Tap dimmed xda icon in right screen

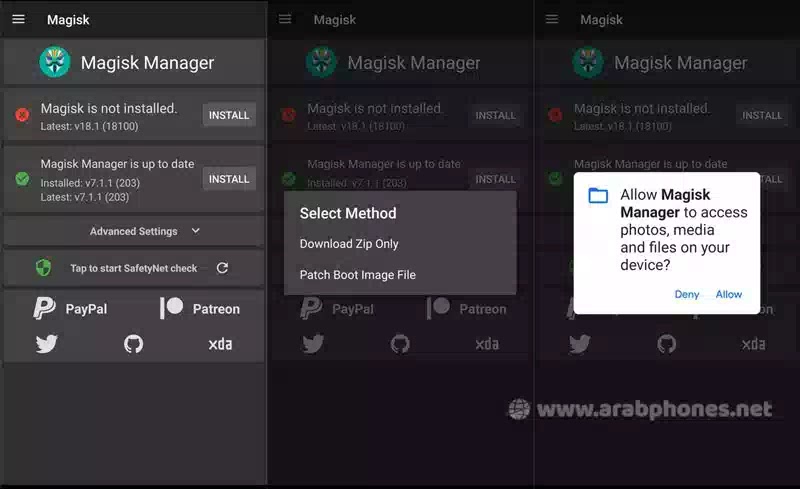click(754, 344)
